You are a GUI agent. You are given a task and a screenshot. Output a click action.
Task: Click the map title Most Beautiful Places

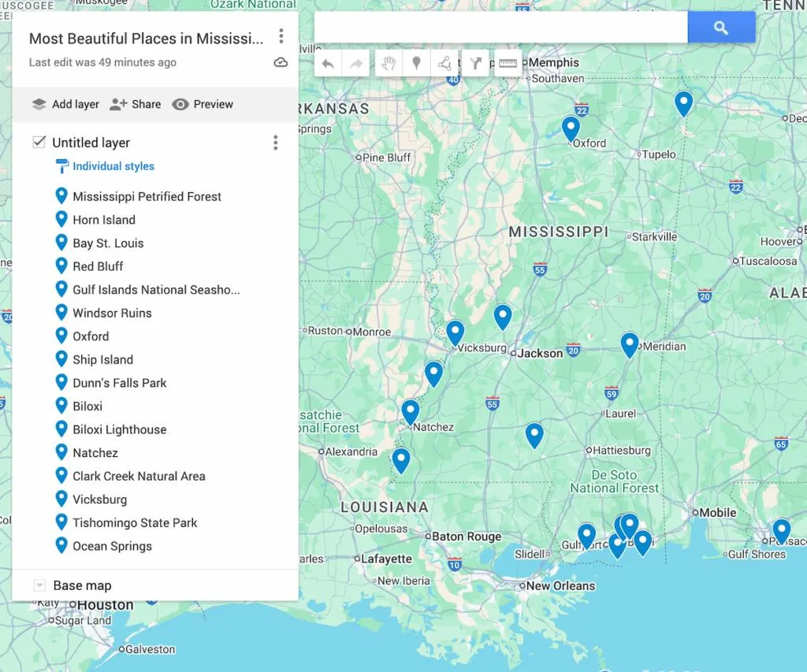[x=146, y=39]
